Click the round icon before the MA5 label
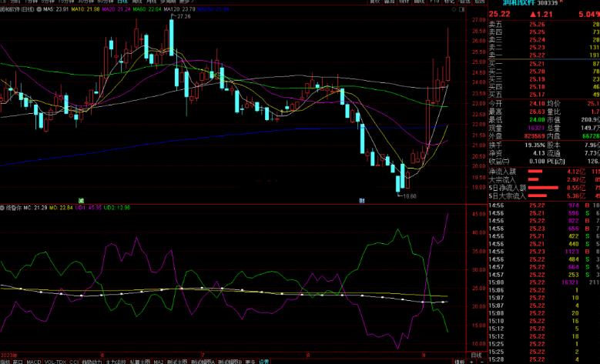 (x=39, y=9)
